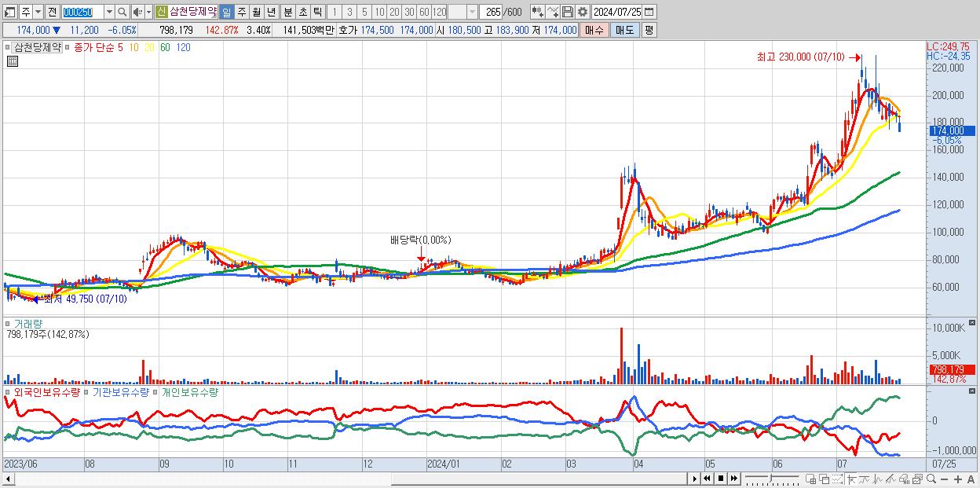Screen dimensions: 980x488
Task: Switch to 분 minute period
Action: (x=287, y=12)
